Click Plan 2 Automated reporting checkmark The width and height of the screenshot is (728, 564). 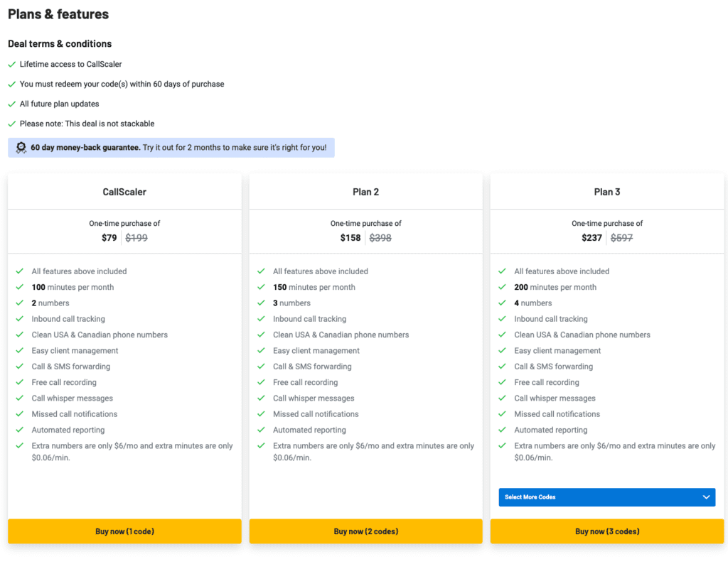(x=261, y=430)
